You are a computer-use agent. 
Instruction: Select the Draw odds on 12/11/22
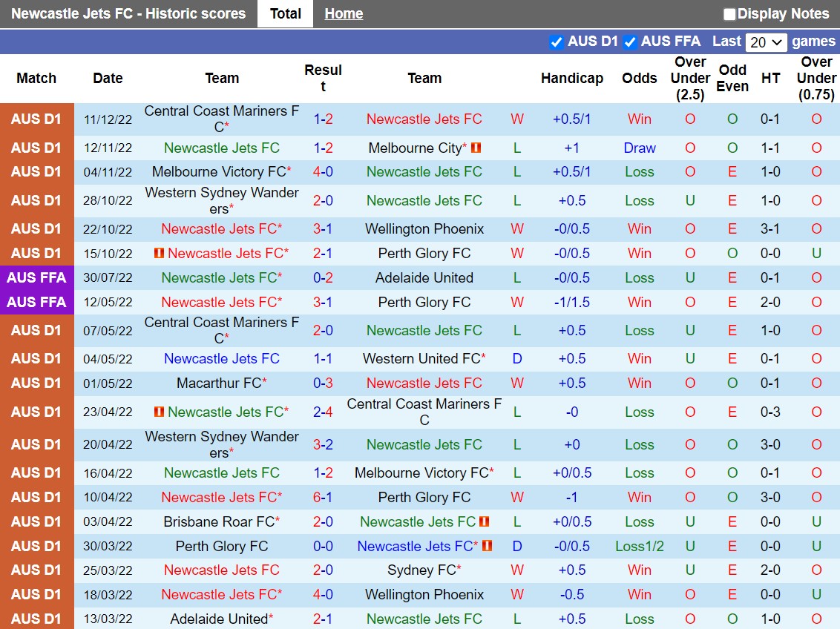coord(639,148)
